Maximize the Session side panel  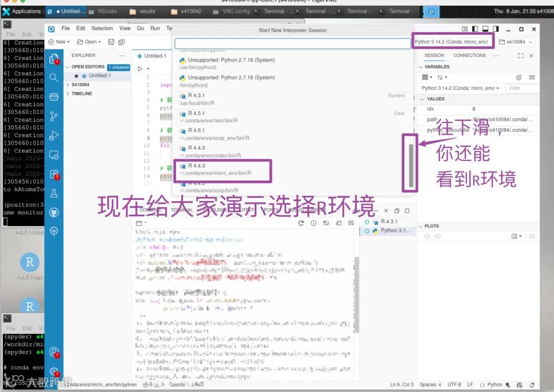[x=521, y=56]
